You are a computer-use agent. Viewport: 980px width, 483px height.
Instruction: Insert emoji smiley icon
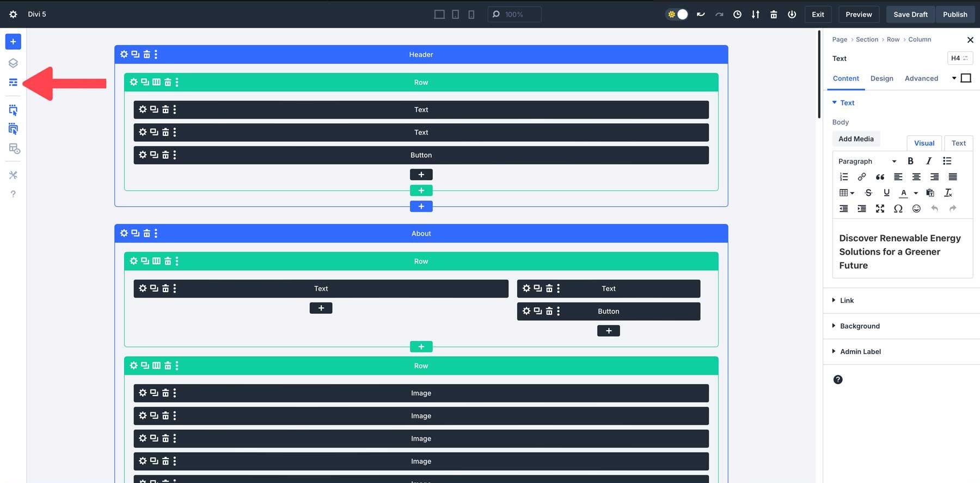pos(916,208)
